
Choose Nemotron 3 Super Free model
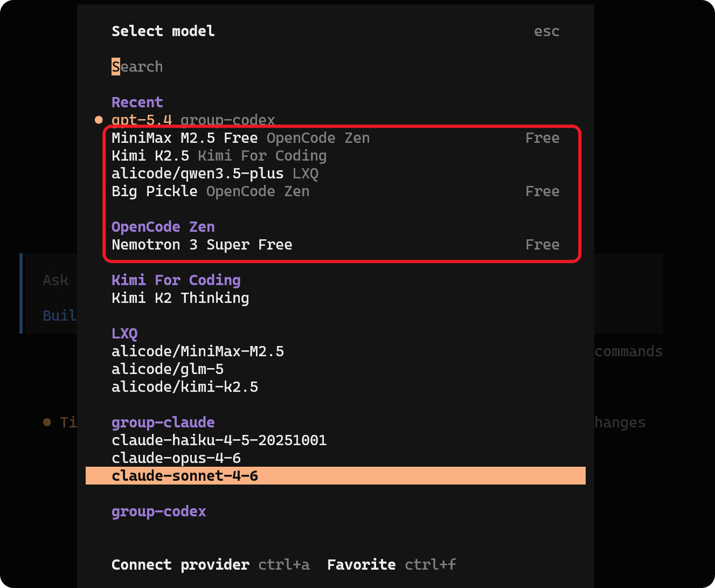(x=202, y=245)
